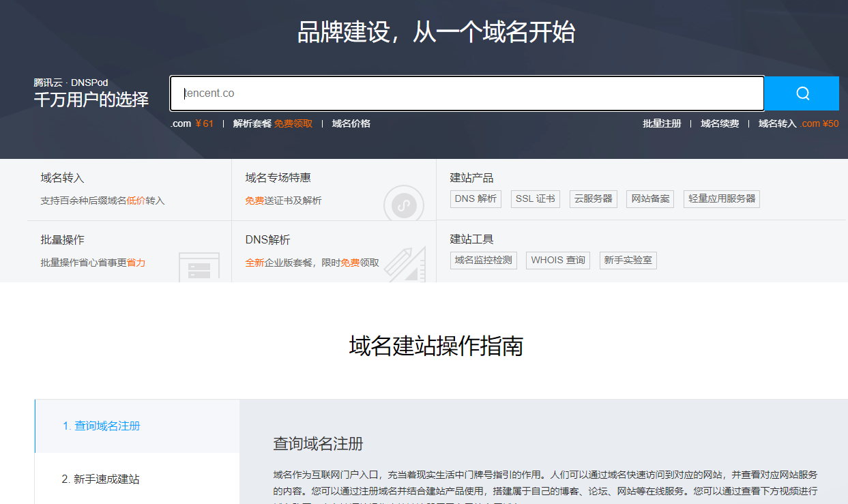Open the .com ¥61 price link
The width and height of the screenshot is (848, 504).
coord(192,123)
